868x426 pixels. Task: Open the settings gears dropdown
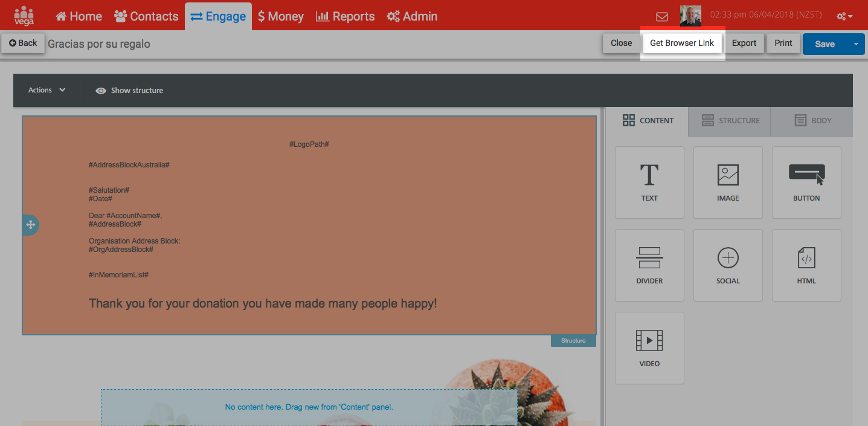pyautogui.click(x=844, y=16)
